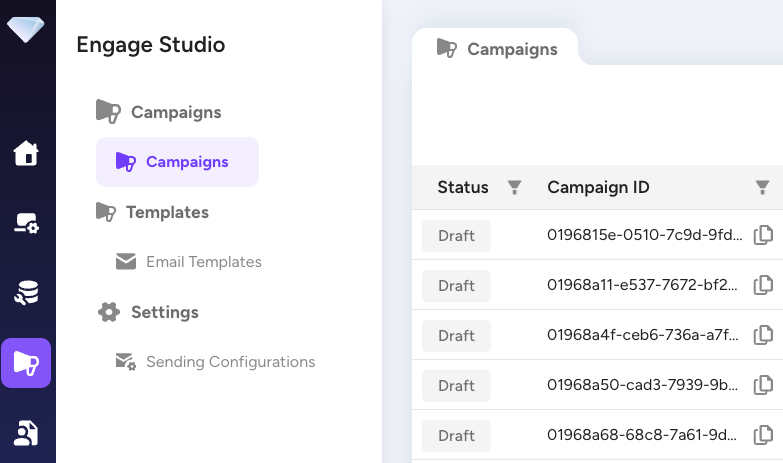Open the user document sidebar icon
This screenshot has width=783, height=463.
[26, 433]
